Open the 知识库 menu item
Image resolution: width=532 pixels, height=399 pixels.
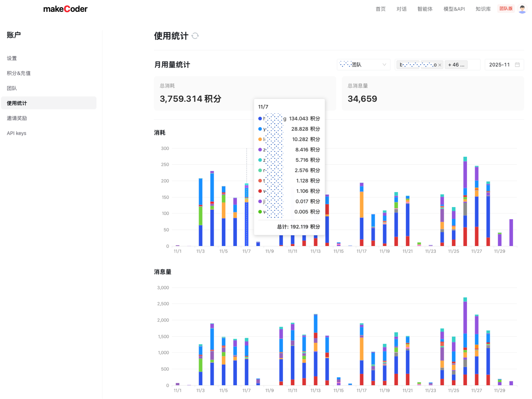(x=483, y=9)
